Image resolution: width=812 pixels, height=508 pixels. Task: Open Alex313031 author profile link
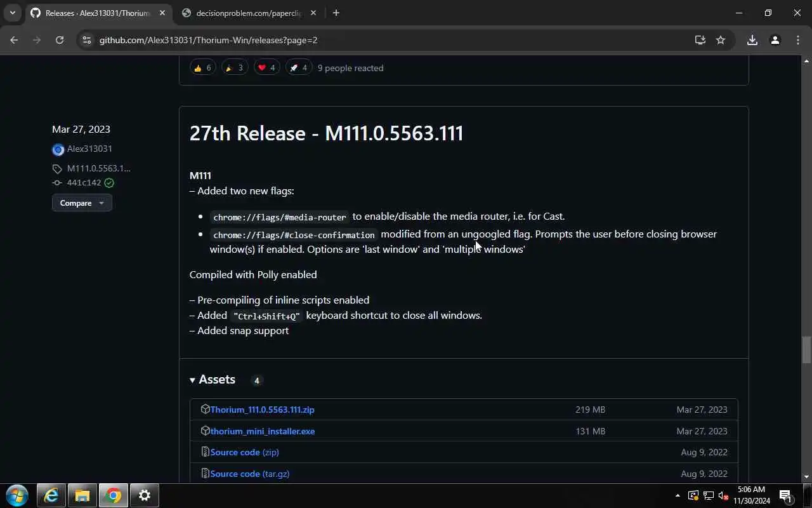click(x=89, y=149)
